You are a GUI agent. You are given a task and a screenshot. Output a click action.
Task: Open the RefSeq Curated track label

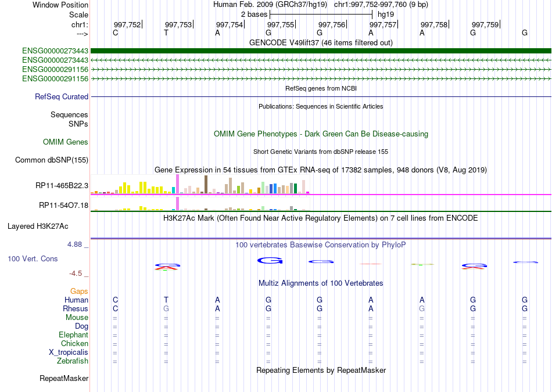tap(61, 96)
